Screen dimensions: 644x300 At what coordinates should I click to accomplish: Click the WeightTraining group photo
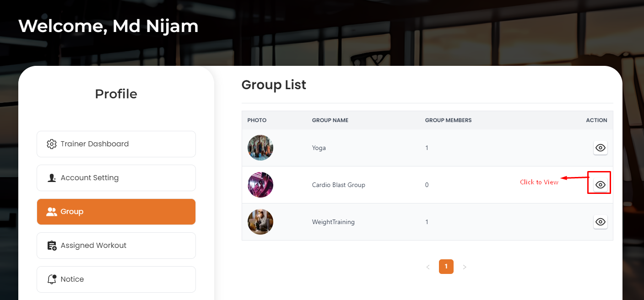tap(260, 222)
